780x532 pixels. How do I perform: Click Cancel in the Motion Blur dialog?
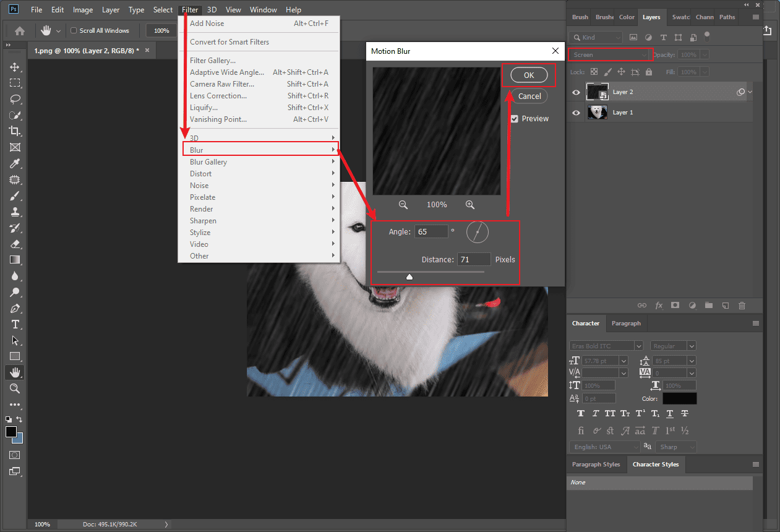click(x=529, y=96)
